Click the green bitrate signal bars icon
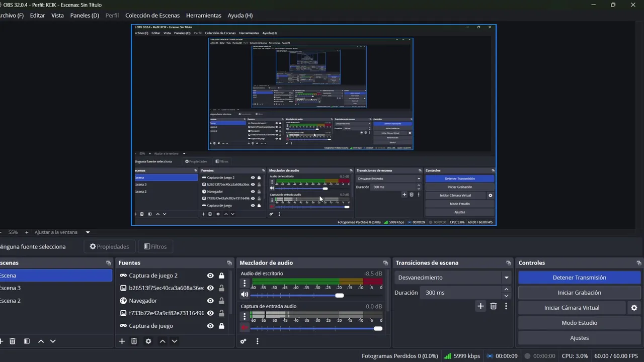 [448, 356]
